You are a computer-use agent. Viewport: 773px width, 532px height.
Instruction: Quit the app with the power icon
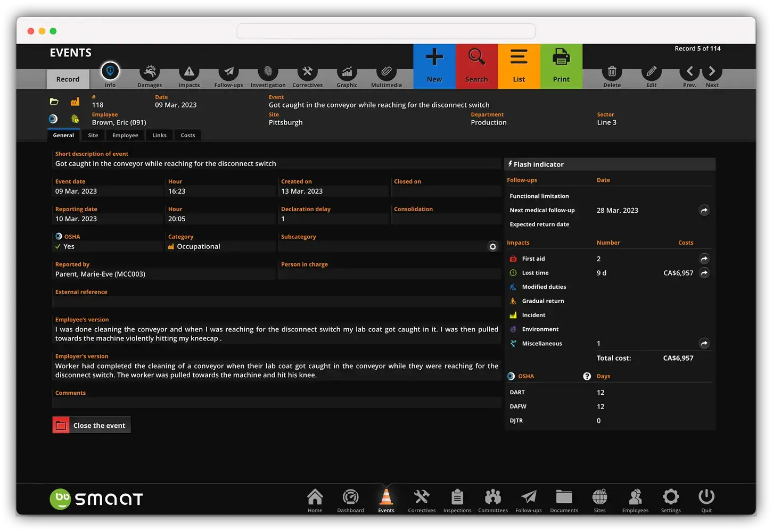pos(706,501)
